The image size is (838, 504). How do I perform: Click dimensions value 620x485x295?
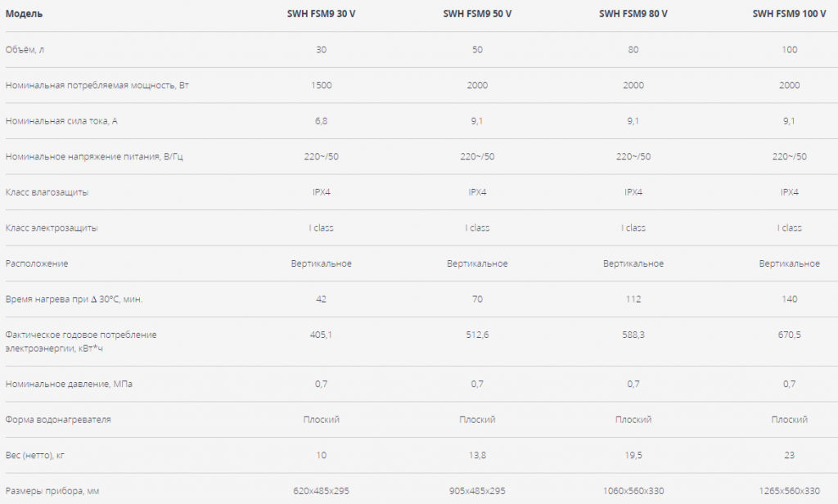(x=321, y=491)
